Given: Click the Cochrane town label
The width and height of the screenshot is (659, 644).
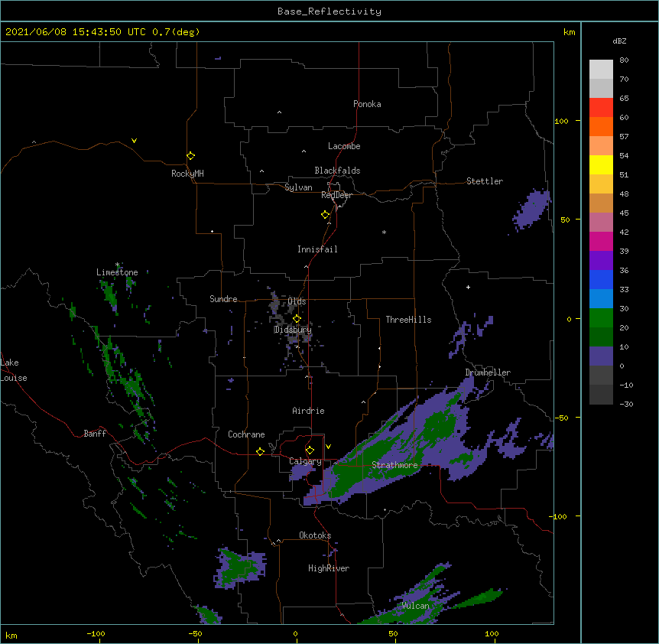Looking at the screenshot, I should 246,434.
